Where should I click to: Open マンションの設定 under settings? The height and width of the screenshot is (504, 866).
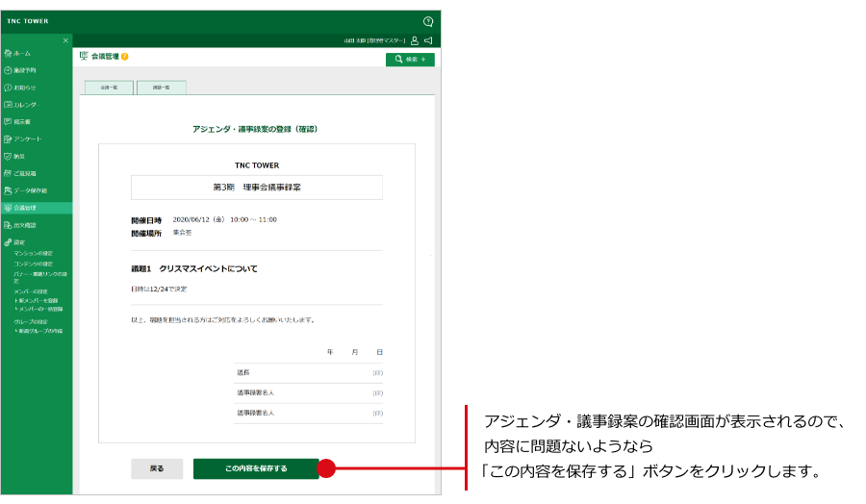(x=34, y=253)
